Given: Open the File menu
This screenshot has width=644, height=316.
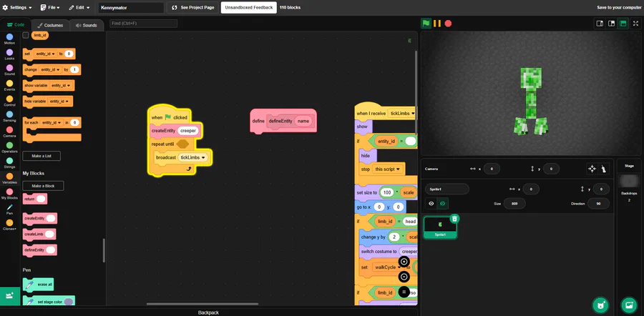Looking at the screenshot, I should (x=50, y=7).
